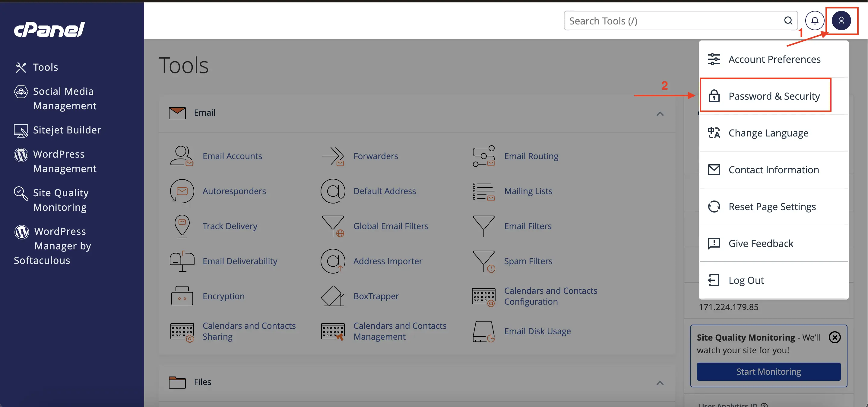
Task: Open Sitejet Builder in the sidebar
Action: point(57,130)
